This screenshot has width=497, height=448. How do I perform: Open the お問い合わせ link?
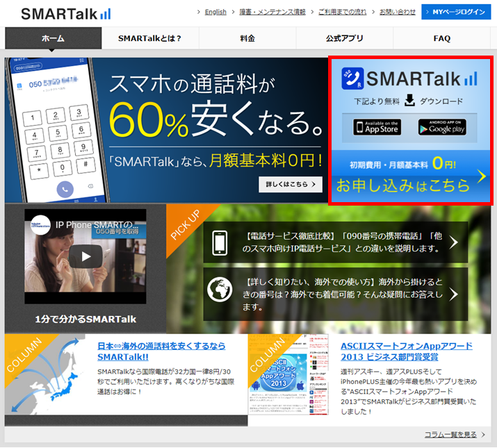(398, 12)
